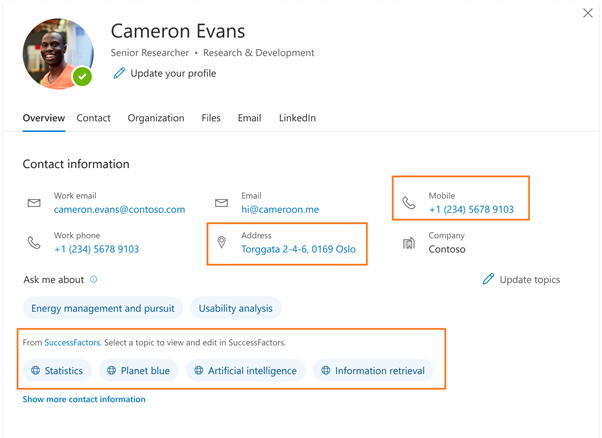Select the Artificial intelligence topic chip

[x=245, y=370]
